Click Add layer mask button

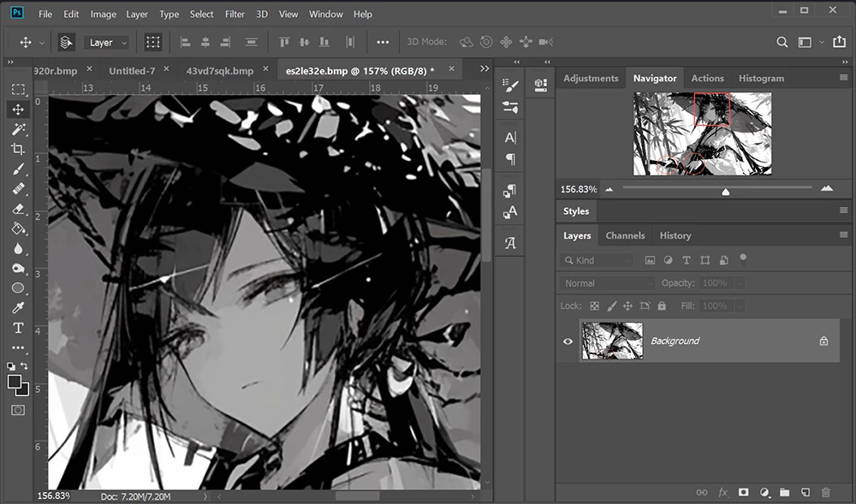coord(743,493)
